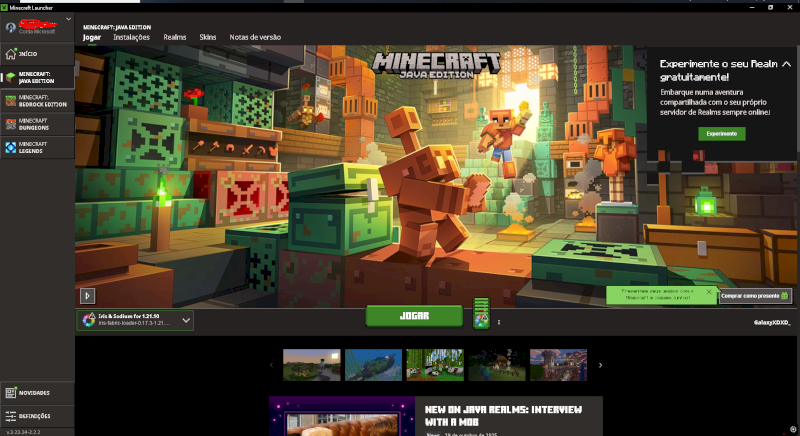Click the bottom-right corner settings icon
The width and height of the screenshot is (800, 436).
(793, 429)
